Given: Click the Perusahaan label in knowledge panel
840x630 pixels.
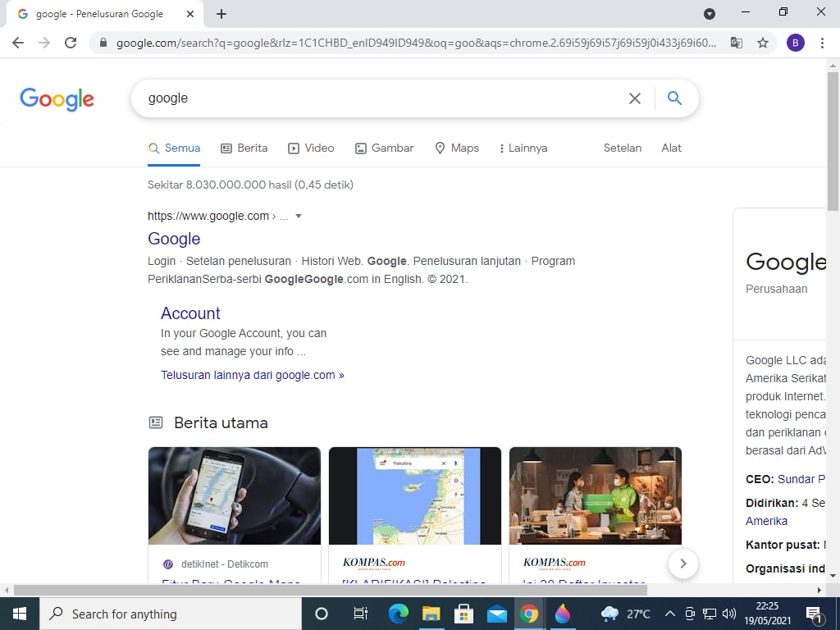Looking at the screenshot, I should [776, 290].
